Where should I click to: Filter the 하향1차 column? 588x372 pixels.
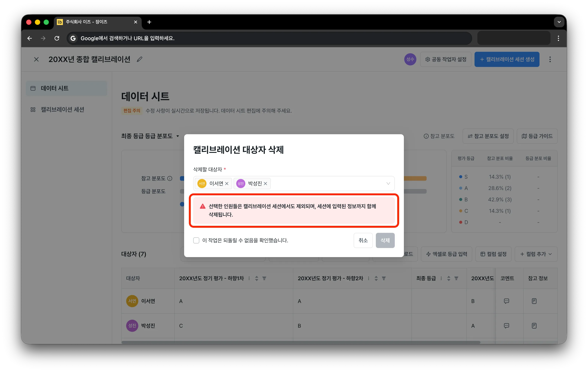(x=264, y=278)
